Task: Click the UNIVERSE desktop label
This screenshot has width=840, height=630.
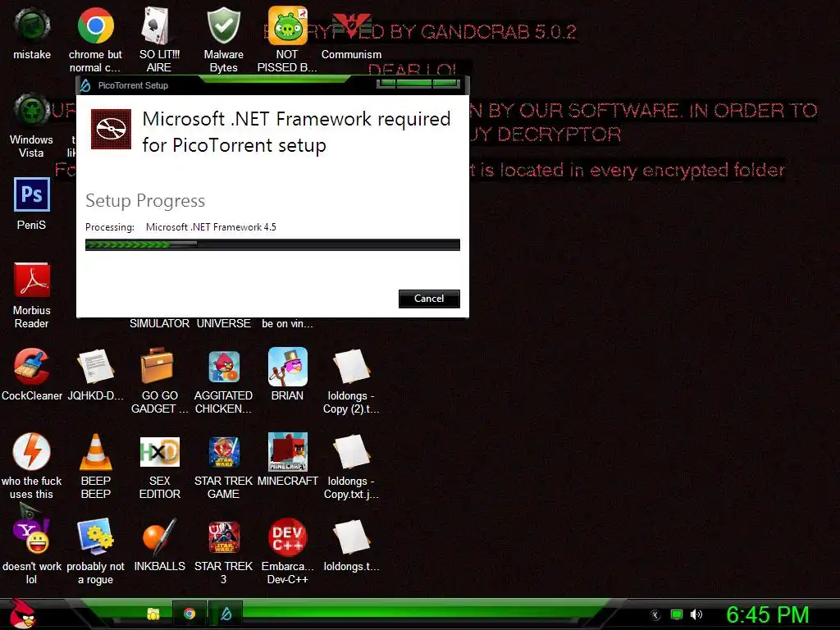Action: 223,323
